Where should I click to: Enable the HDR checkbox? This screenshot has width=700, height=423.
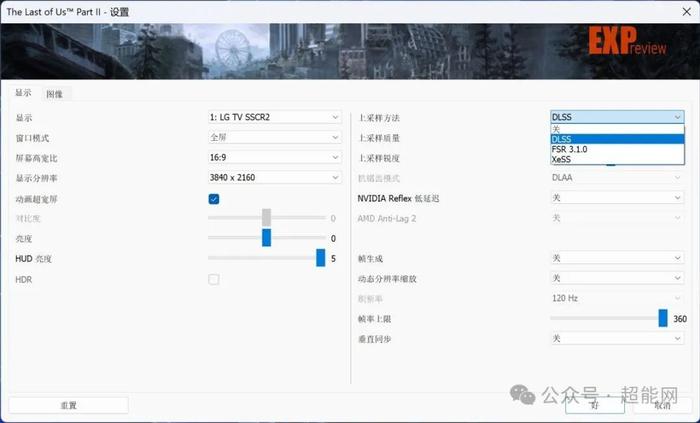tap(214, 279)
